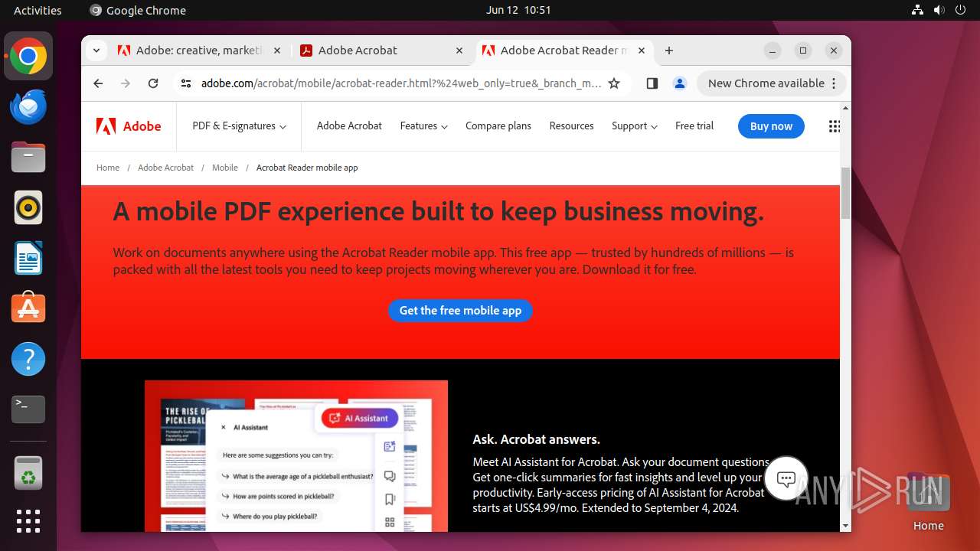Viewport: 980px width, 551px height.
Task: Open the Trash dock icon
Action: click(x=28, y=473)
